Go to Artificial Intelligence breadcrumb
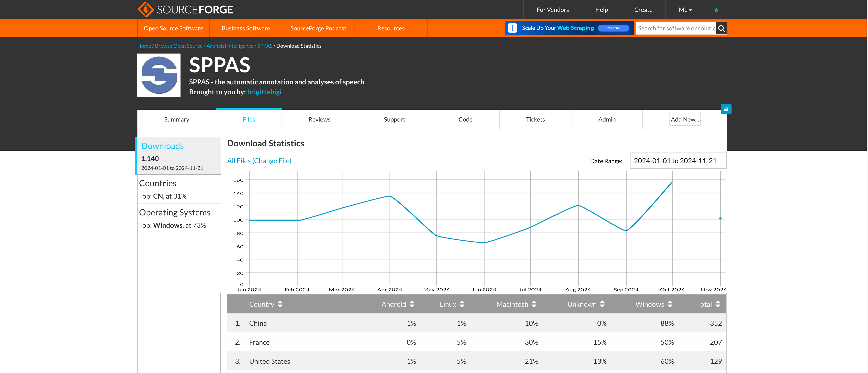Image resolution: width=868 pixels, height=373 pixels. click(x=230, y=46)
